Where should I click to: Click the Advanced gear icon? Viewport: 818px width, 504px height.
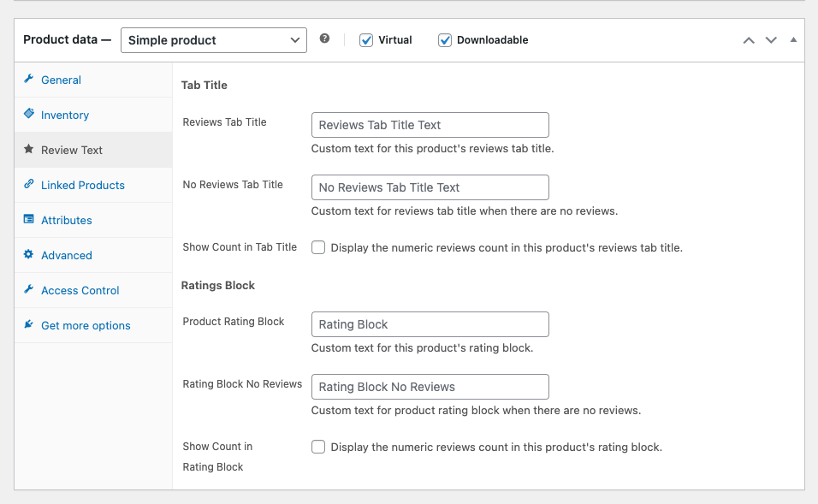point(29,255)
